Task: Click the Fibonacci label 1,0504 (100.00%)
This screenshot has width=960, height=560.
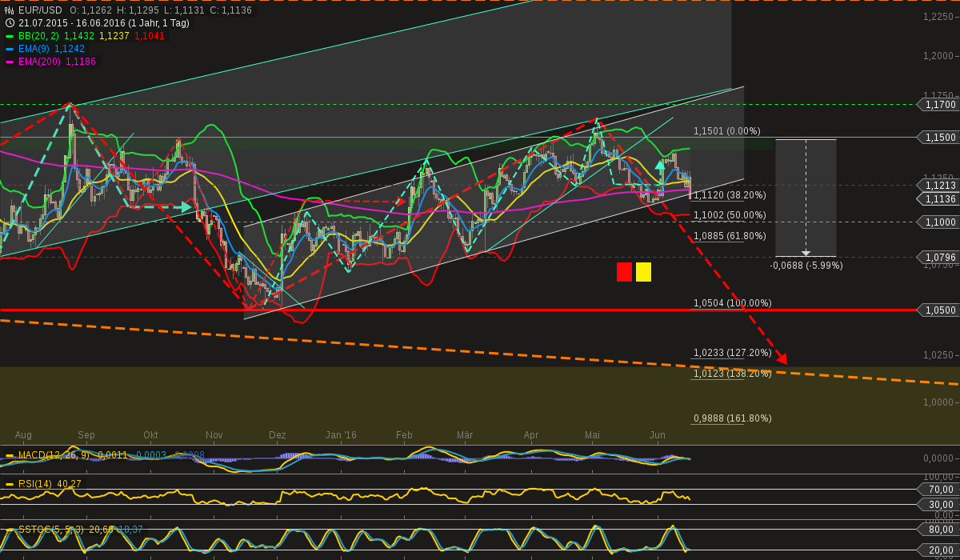Action: (x=732, y=303)
